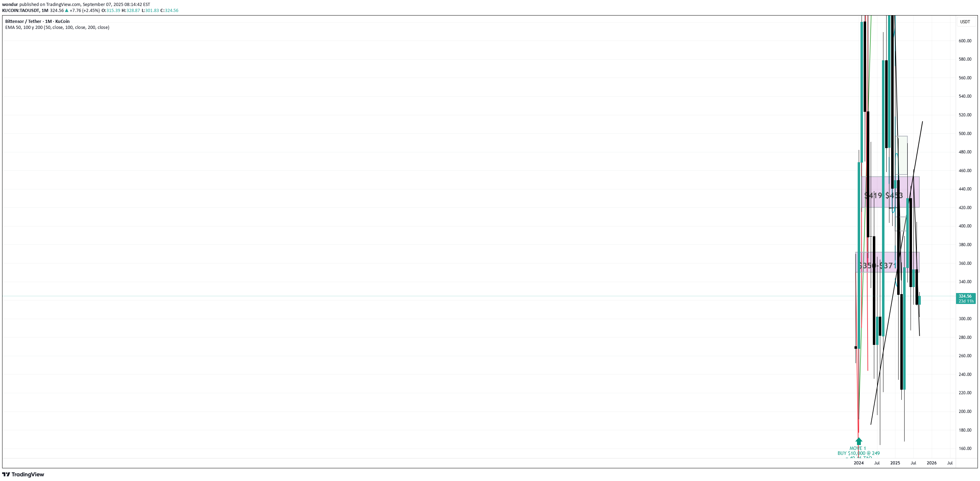This screenshot has height=481, width=980.
Task: Click the Bittensor / Tether chart title
Action: 37,21
